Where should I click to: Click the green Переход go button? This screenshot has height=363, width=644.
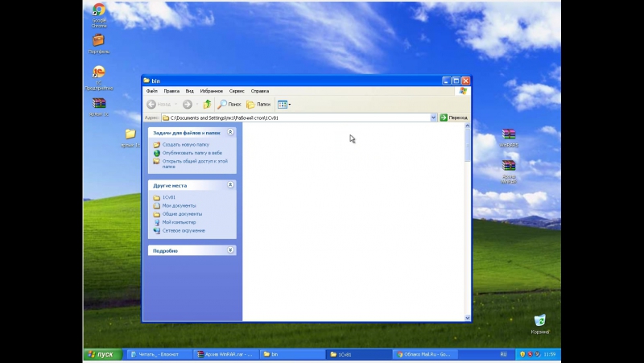[x=454, y=118]
